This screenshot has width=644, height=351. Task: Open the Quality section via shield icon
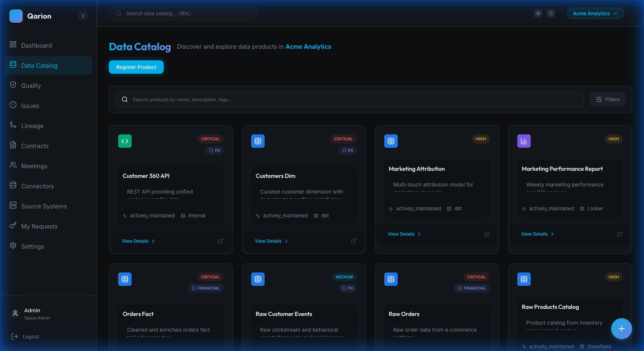13,85
